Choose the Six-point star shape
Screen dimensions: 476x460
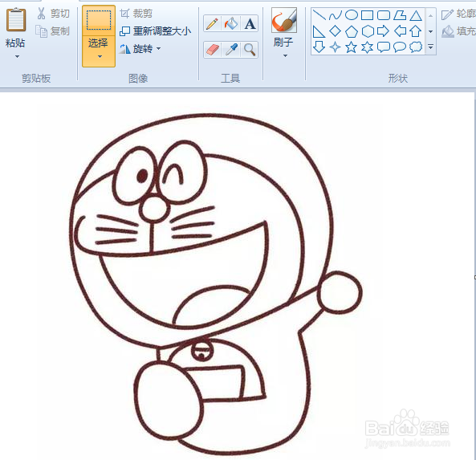(x=368, y=47)
